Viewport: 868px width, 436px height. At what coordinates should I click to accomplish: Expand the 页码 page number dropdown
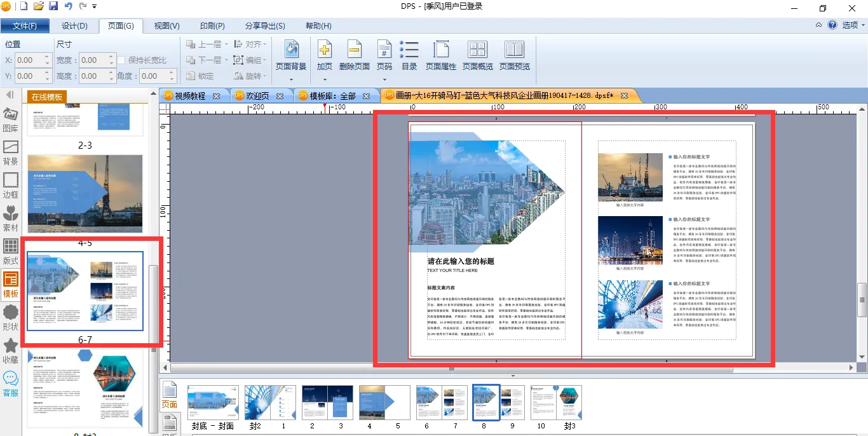point(384,79)
